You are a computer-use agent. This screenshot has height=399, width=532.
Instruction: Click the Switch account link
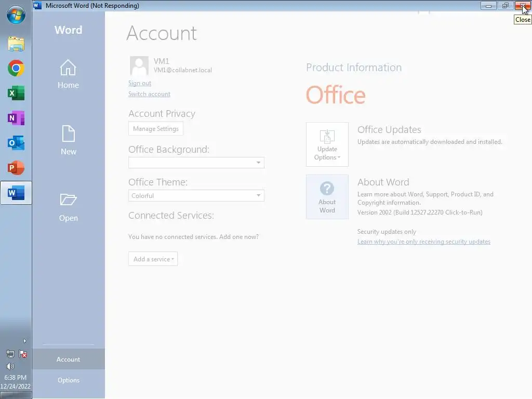pos(149,94)
